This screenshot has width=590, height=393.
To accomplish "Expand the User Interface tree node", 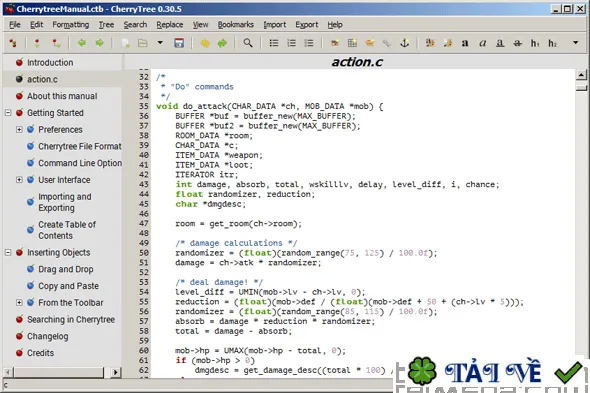I will 19,180.
